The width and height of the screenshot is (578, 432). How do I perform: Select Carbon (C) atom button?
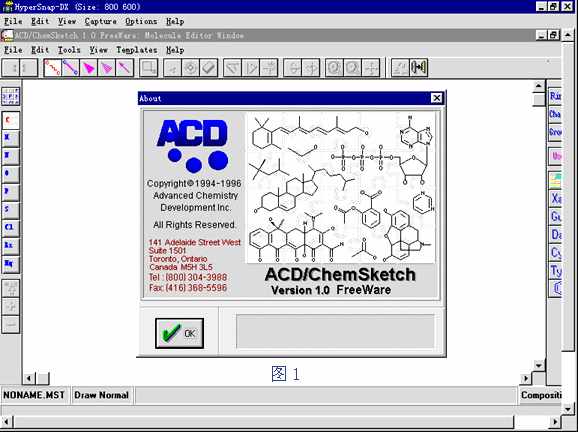click(x=11, y=121)
